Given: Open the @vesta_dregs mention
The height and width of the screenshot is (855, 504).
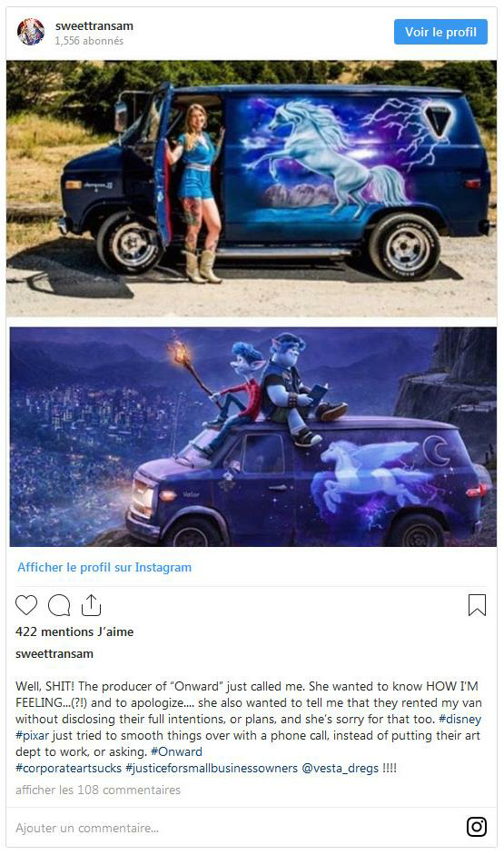Looking at the screenshot, I should (x=340, y=768).
